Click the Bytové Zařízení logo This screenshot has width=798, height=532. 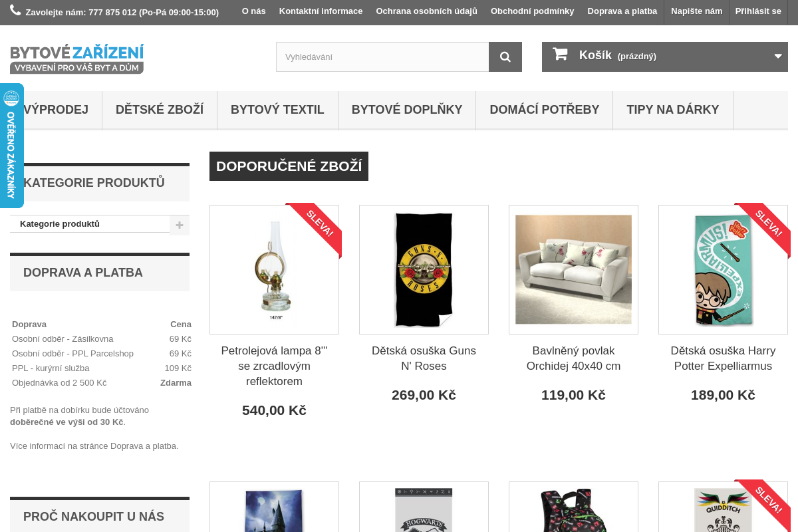click(x=76, y=59)
